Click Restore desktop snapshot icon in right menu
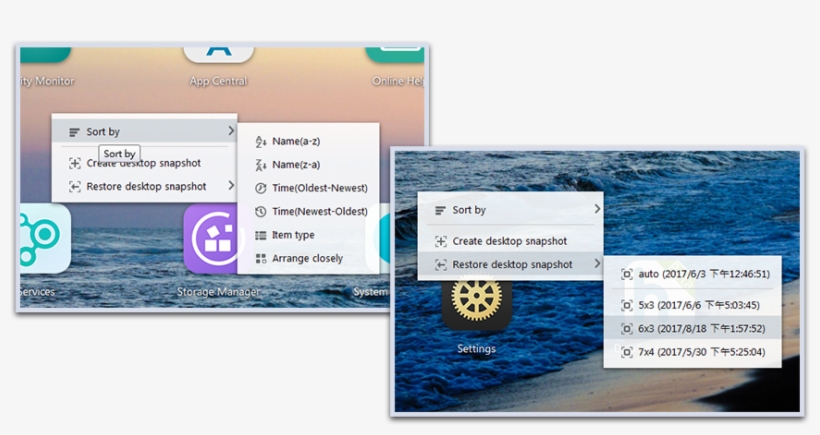 pos(441,265)
